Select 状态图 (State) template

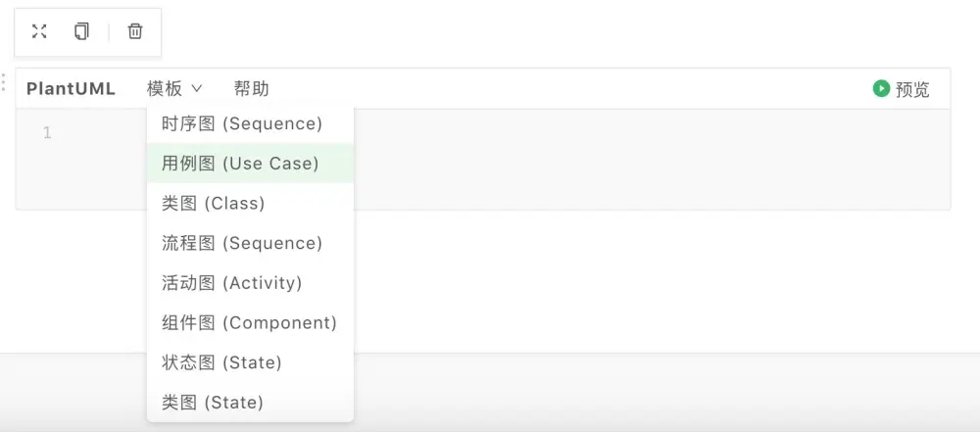point(221,362)
